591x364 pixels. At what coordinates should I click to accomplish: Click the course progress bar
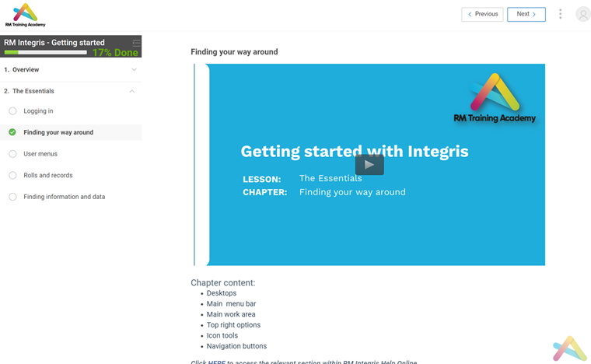(46, 52)
